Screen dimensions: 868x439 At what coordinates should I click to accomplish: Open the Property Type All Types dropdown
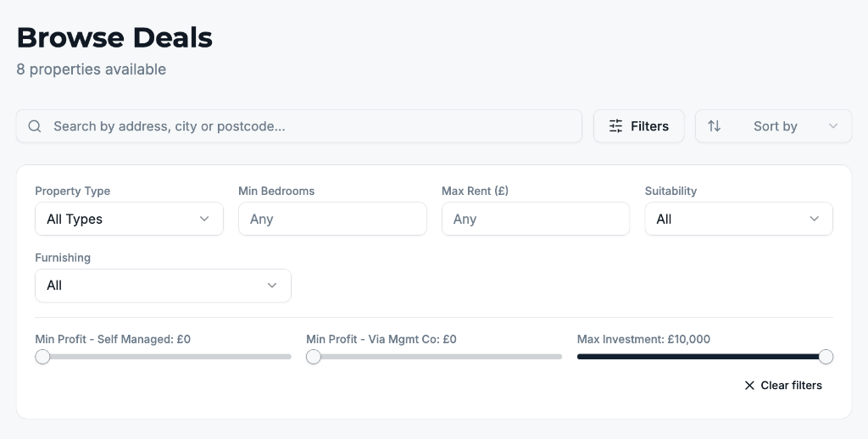click(x=129, y=219)
